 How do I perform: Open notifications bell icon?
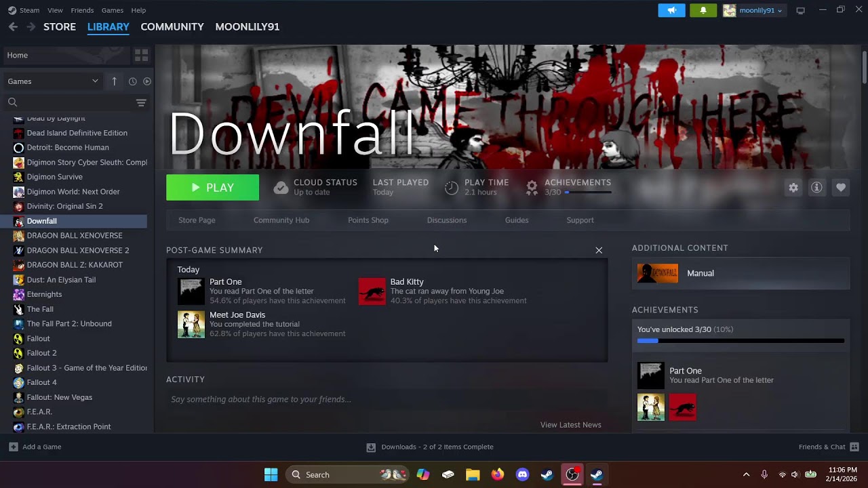pyautogui.click(x=703, y=10)
